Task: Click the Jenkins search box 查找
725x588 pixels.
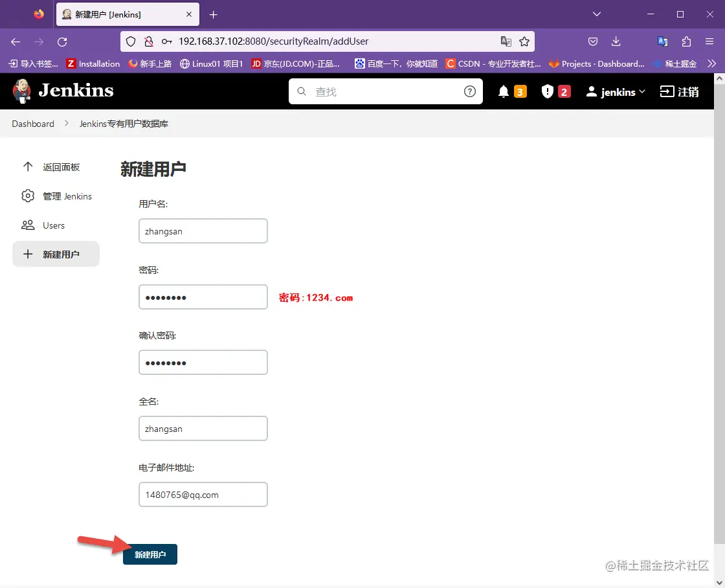Action: point(386,91)
